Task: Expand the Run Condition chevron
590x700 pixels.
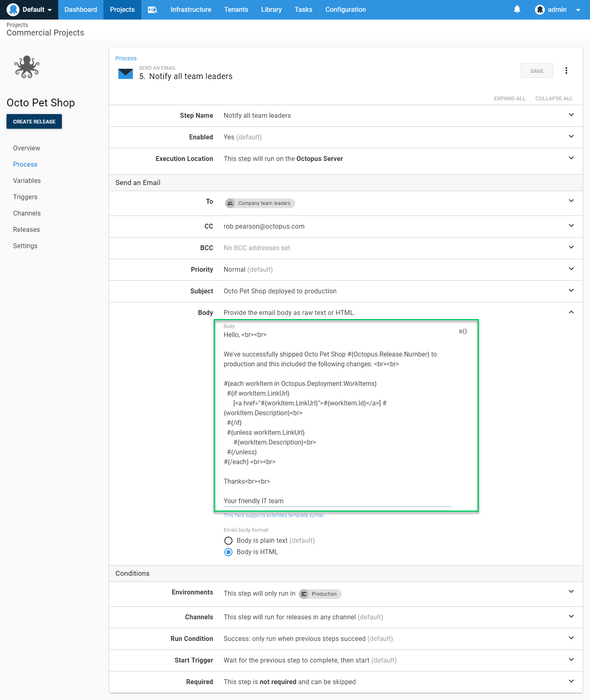Action: (571, 638)
